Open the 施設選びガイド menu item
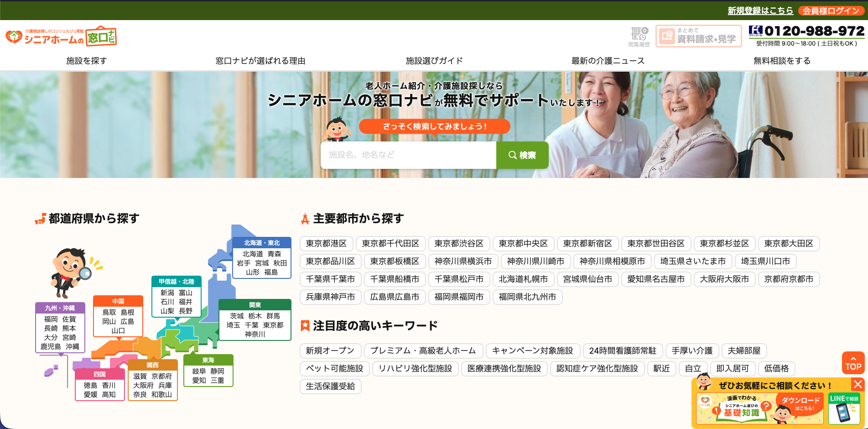868x429 pixels. coord(434,61)
